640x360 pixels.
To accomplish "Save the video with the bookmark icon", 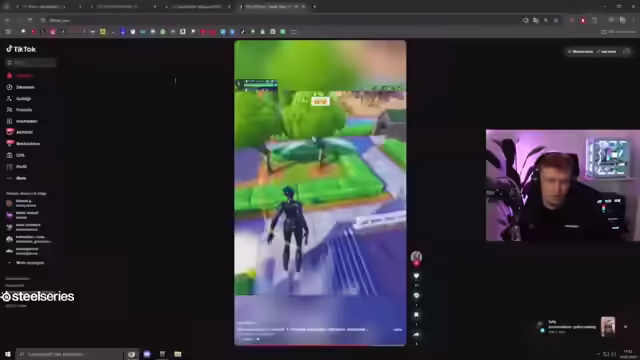I will 416,315.
